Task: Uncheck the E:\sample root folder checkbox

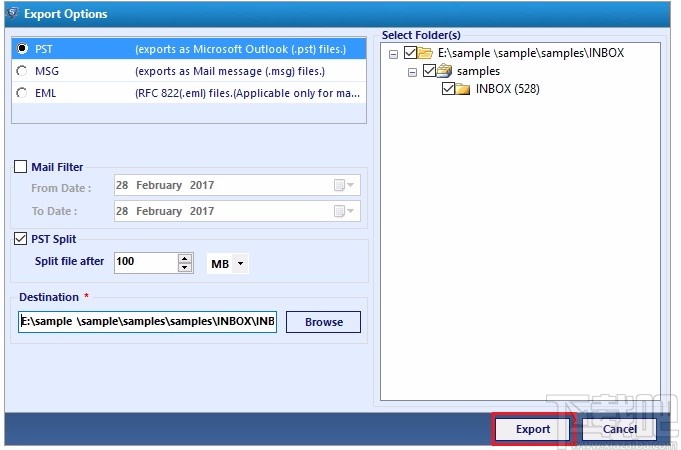Action: coord(410,53)
